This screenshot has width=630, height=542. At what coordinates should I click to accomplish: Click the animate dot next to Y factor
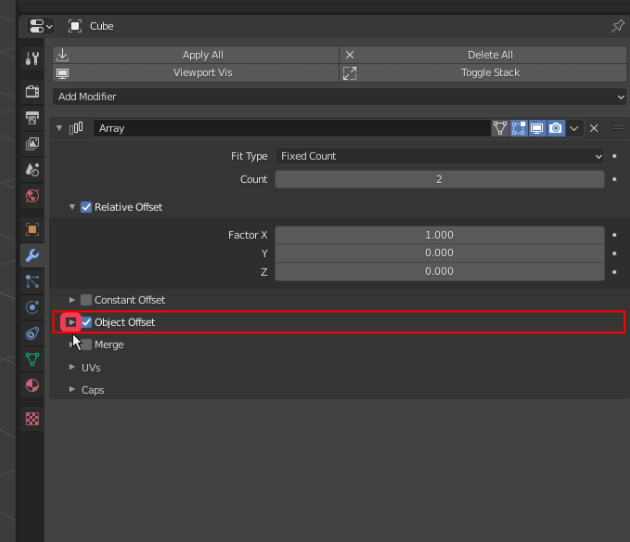614,254
